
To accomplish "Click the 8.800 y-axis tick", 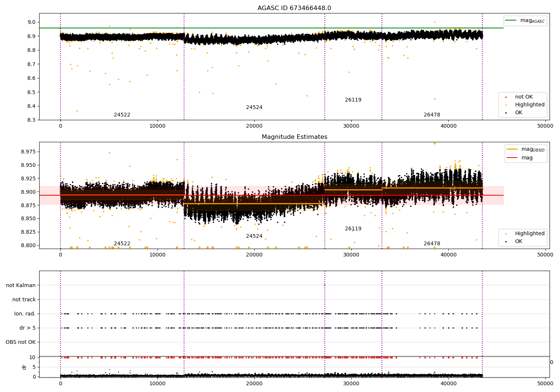I will 28,245.
